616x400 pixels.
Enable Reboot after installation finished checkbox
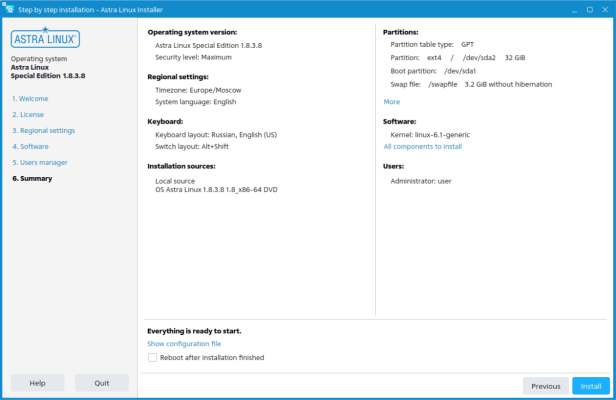152,357
